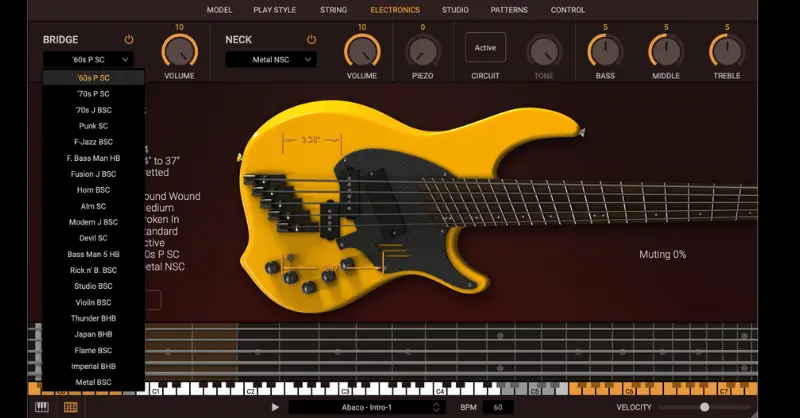This screenshot has height=418, width=800.
Task: Select Rick n' B. BSC pickup
Action: tap(93, 270)
